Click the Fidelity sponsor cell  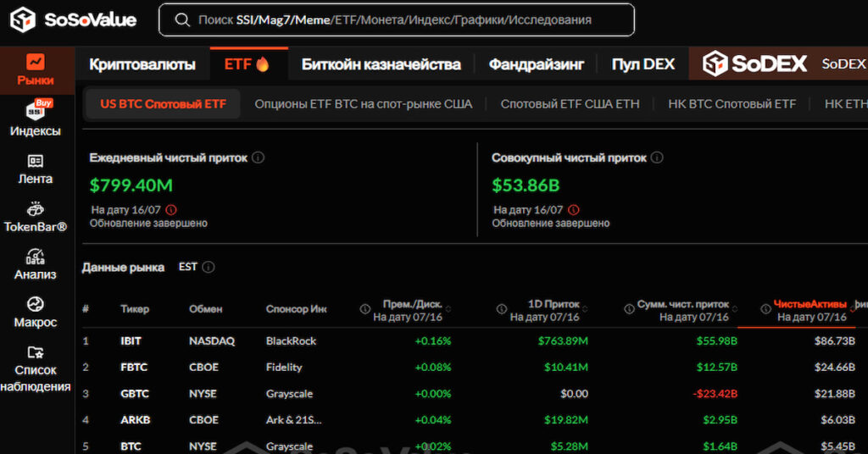284,368
